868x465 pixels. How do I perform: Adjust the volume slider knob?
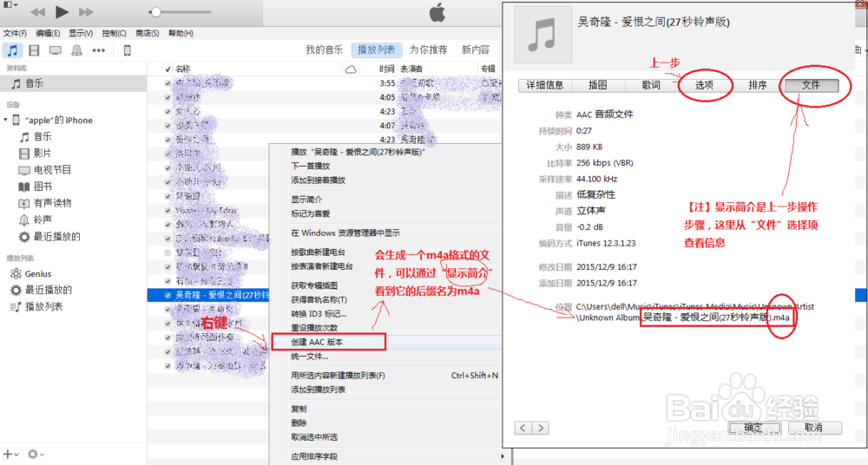point(156,11)
